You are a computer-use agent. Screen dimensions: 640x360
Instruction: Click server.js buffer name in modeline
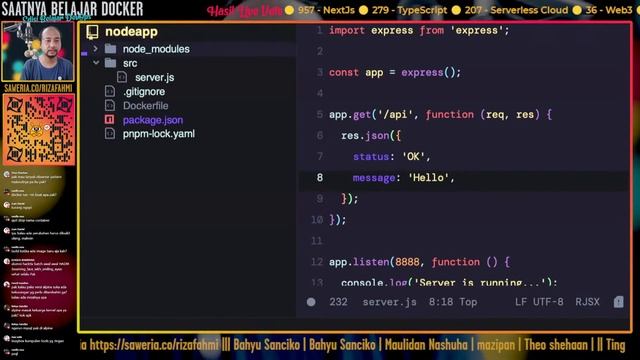click(389, 302)
